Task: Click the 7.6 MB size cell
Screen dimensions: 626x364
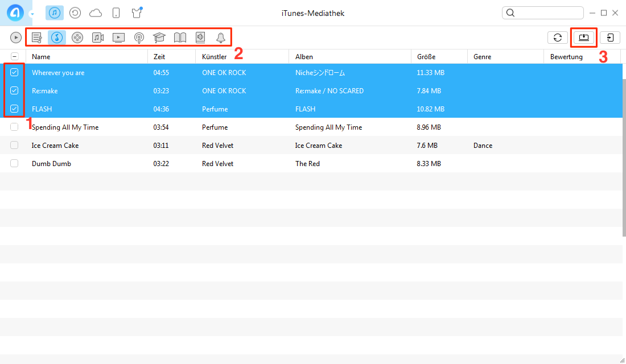Action: 427,145
